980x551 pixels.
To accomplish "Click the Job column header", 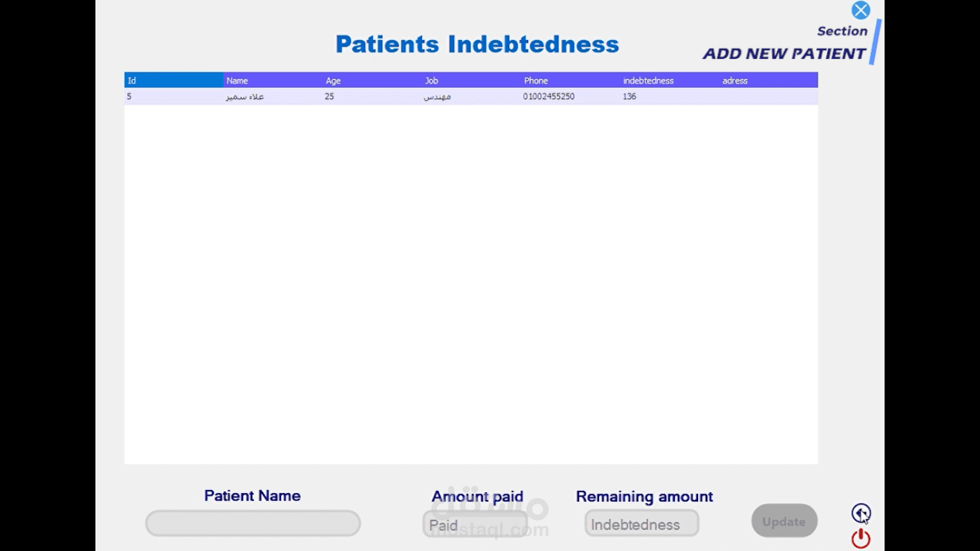I will (471, 80).
